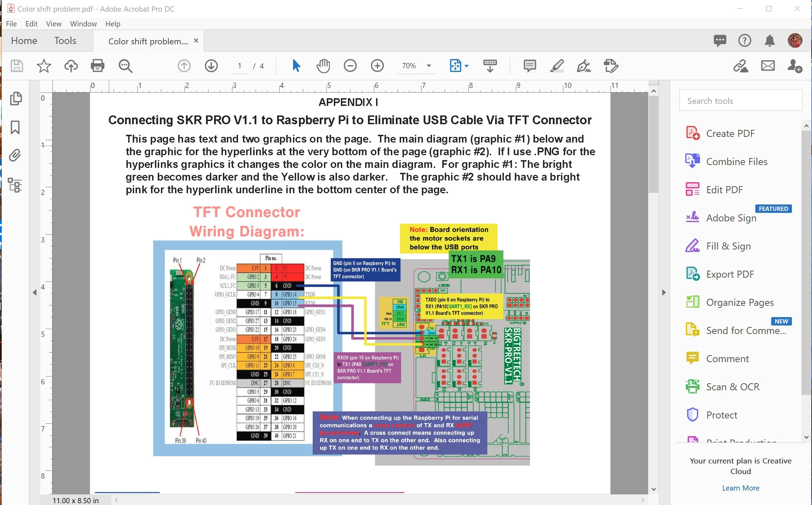Open the Add sticky note comment tool
The height and width of the screenshot is (505, 812).
coord(530,66)
